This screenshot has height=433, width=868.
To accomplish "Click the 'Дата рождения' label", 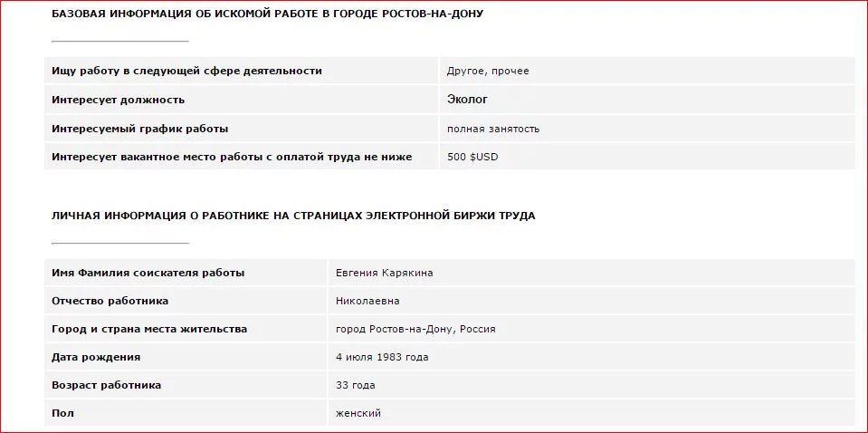I will [x=96, y=357].
